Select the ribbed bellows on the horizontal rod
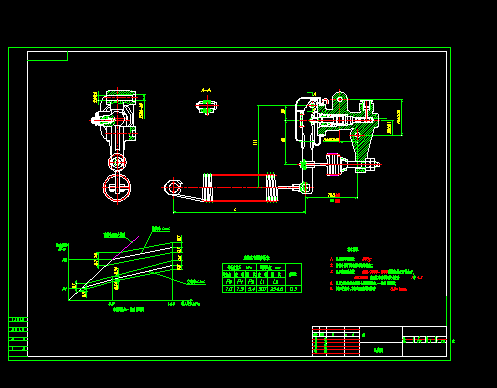Viewport: 497px width, 388px height. point(333,164)
